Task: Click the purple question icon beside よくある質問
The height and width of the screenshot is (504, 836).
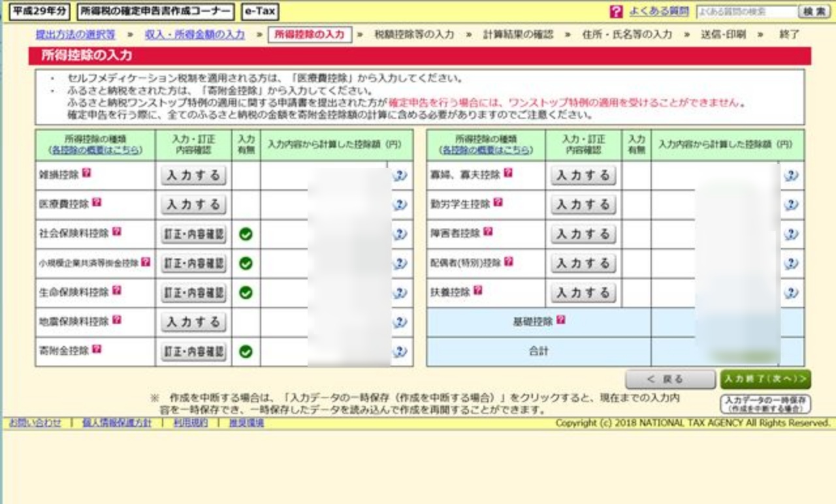Action: 616,12
